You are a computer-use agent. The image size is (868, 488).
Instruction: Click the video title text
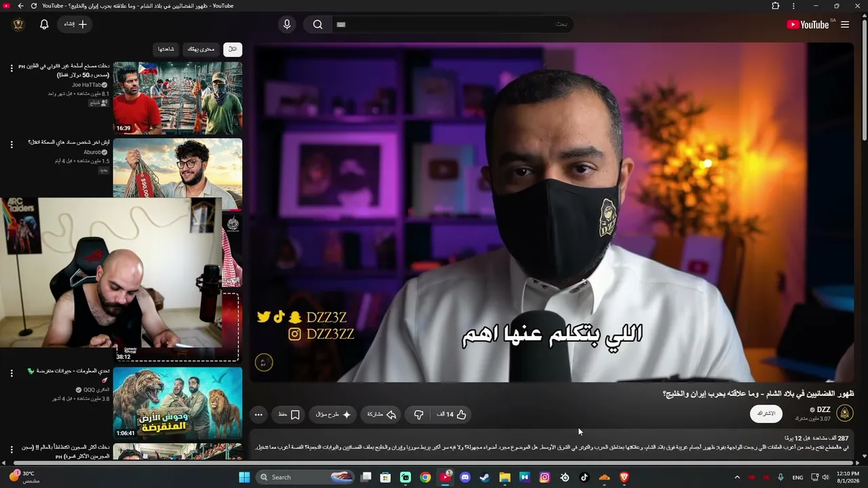click(x=758, y=394)
